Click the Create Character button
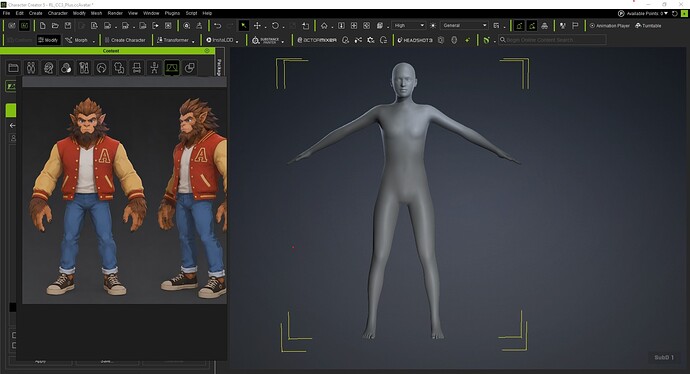The image size is (690, 374). [x=125, y=40]
